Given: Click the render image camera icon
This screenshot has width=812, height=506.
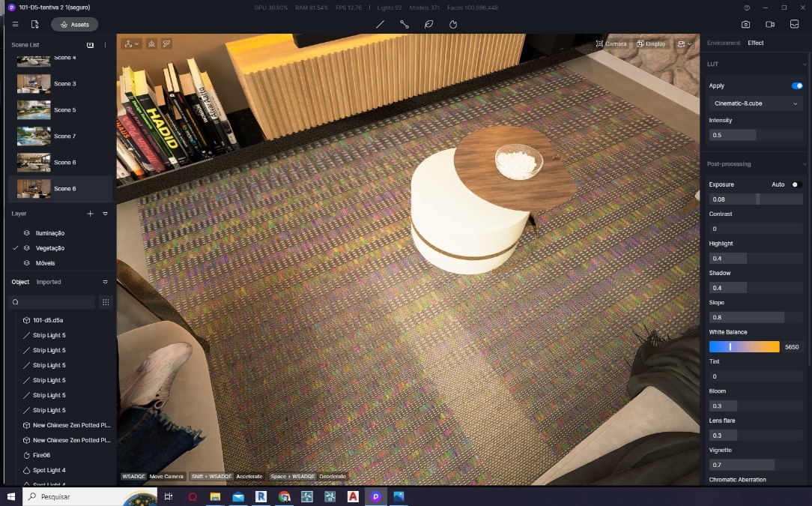Looking at the screenshot, I should [745, 24].
